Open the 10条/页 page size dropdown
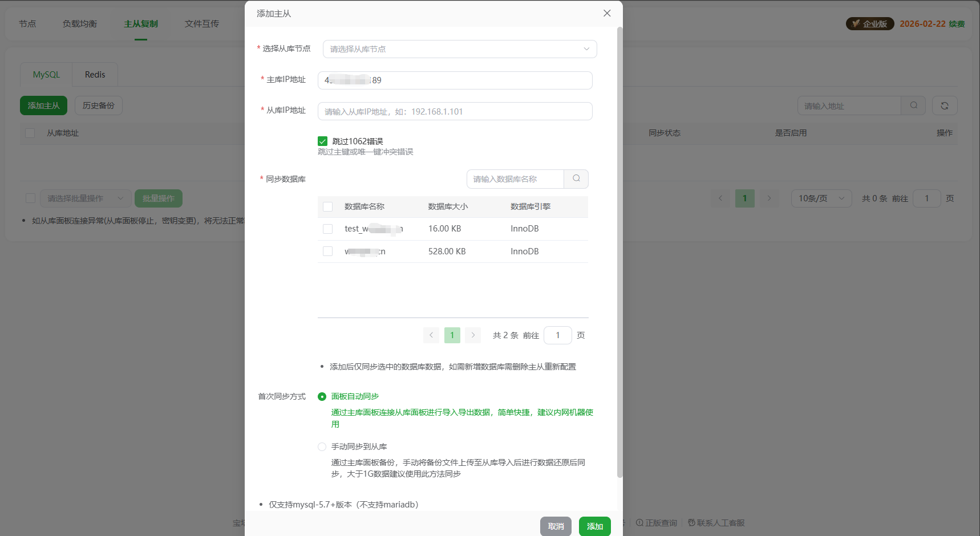Image resolution: width=980 pixels, height=536 pixels. tap(821, 198)
